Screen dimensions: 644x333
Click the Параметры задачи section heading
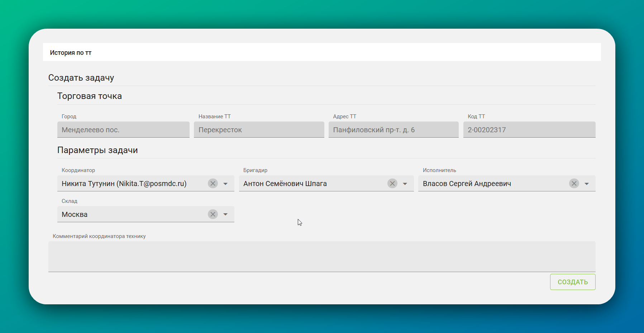coord(97,150)
